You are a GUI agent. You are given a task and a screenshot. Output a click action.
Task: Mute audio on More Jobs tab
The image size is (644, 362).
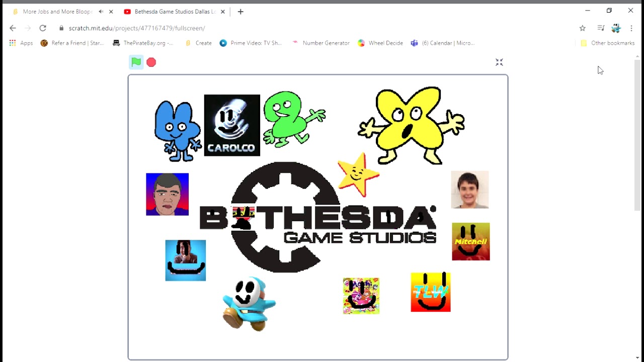[x=101, y=12]
